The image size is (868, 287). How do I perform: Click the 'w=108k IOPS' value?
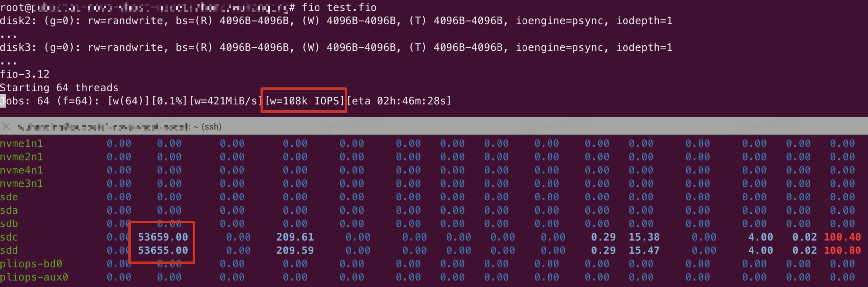click(304, 101)
